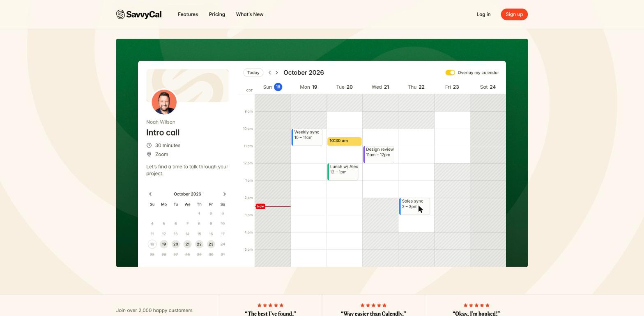This screenshot has height=316, width=644.
Task: Go to previous month in mini calendar
Action: tap(150, 194)
